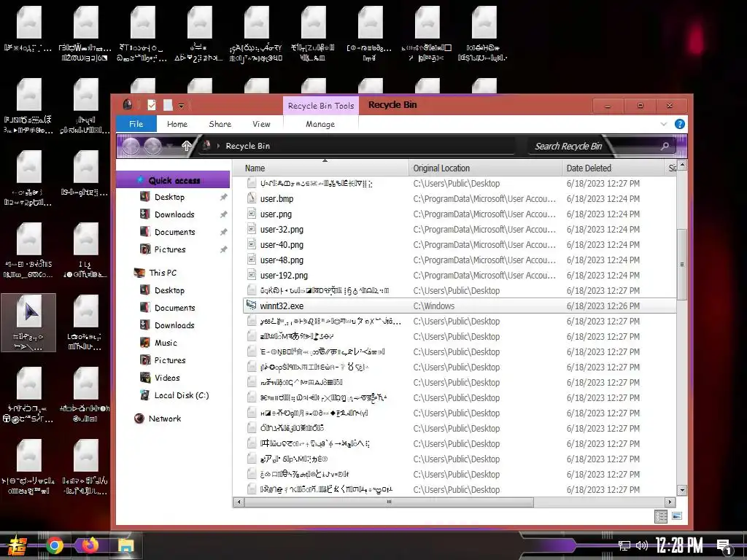
Task: Click the Back navigation button
Action: click(x=131, y=146)
